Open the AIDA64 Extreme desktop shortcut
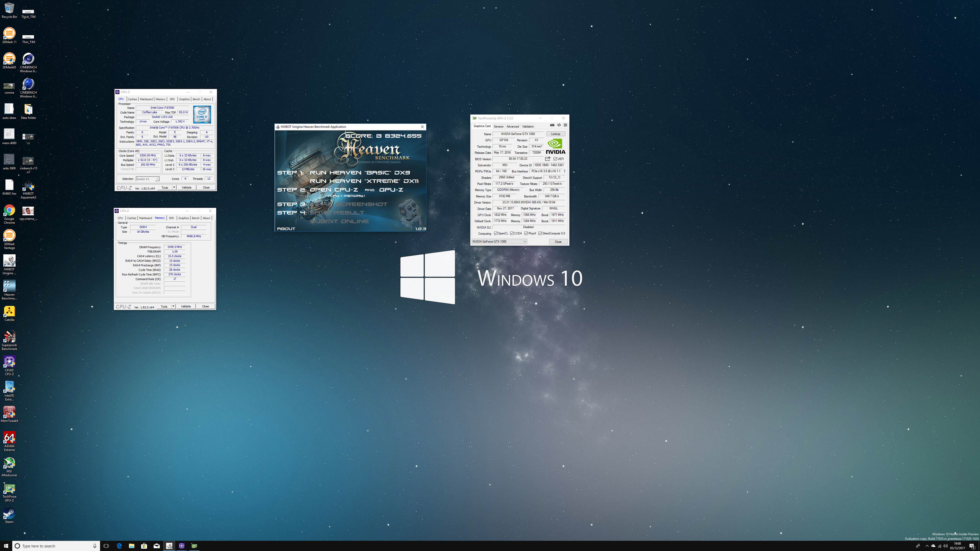This screenshot has height=551, width=980. (x=9, y=442)
